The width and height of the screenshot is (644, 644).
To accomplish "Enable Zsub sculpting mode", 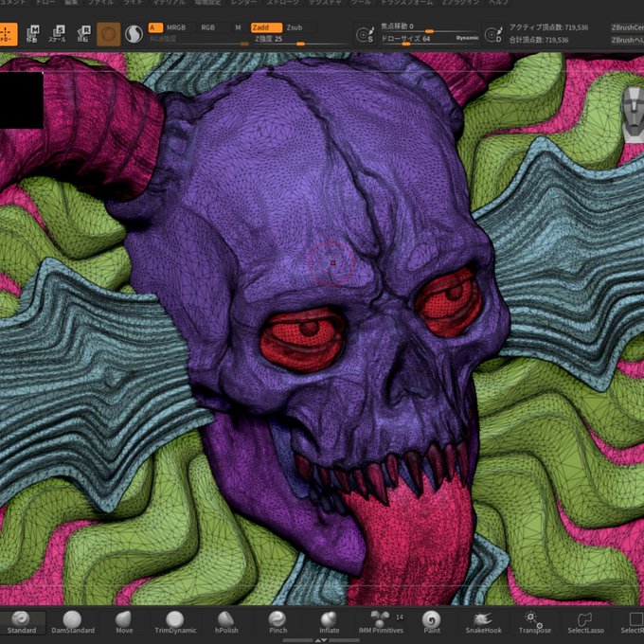I will tap(300, 27).
